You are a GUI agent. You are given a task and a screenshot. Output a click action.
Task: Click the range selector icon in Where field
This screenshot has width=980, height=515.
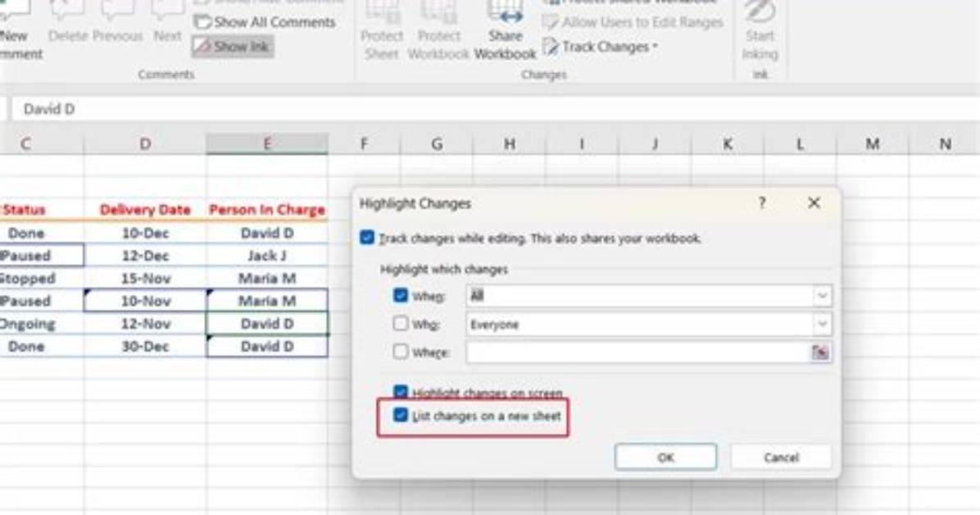(820, 353)
